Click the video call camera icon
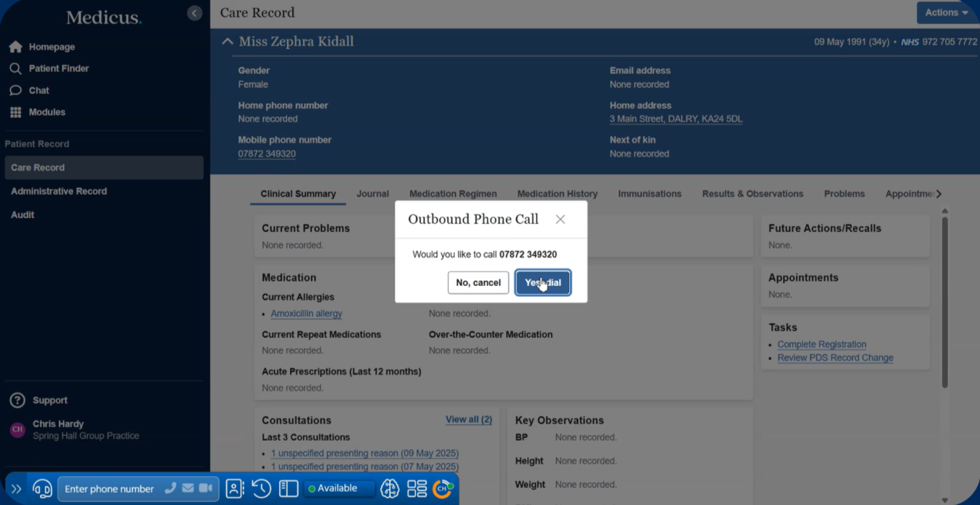This screenshot has height=505, width=980. (x=206, y=488)
